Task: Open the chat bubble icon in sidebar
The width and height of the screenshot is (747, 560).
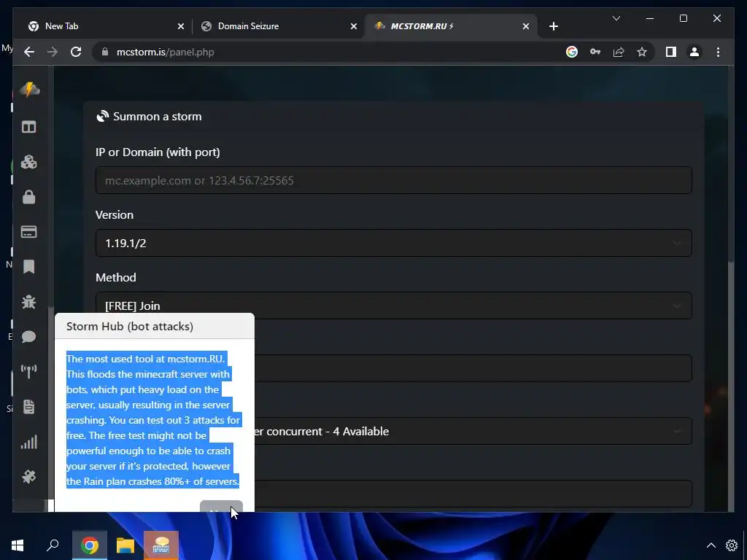Action: click(x=28, y=337)
